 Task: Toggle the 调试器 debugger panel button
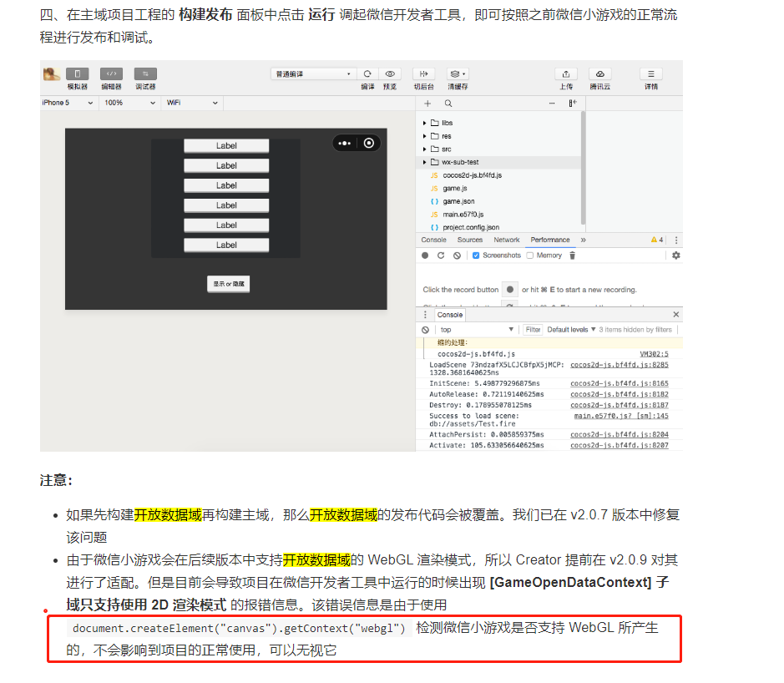145,74
